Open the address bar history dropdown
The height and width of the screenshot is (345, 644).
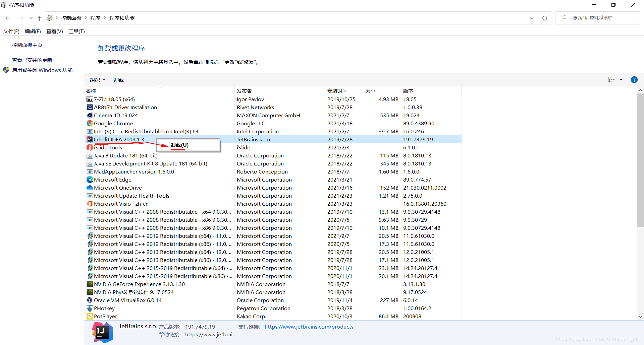(x=531, y=18)
